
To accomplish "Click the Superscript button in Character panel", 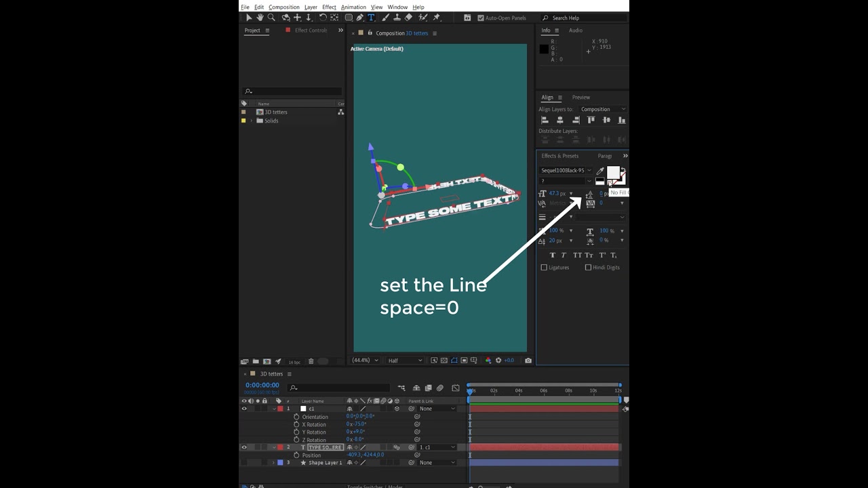I will pyautogui.click(x=602, y=255).
